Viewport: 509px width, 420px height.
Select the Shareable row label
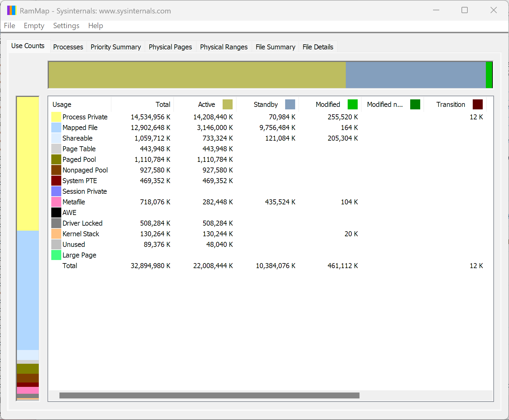(x=78, y=138)
